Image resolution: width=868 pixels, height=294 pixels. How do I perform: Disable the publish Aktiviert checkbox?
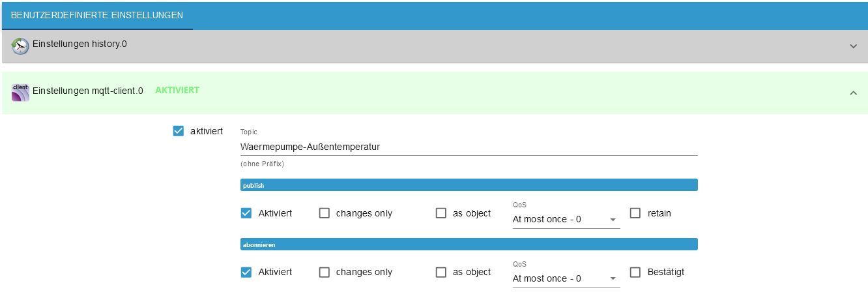pos(246,213)
